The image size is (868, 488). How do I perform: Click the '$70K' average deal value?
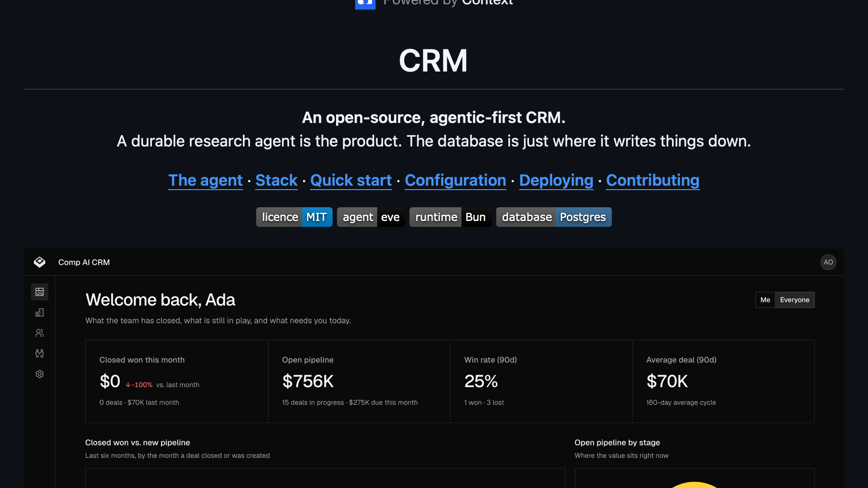tap(667, 381)
